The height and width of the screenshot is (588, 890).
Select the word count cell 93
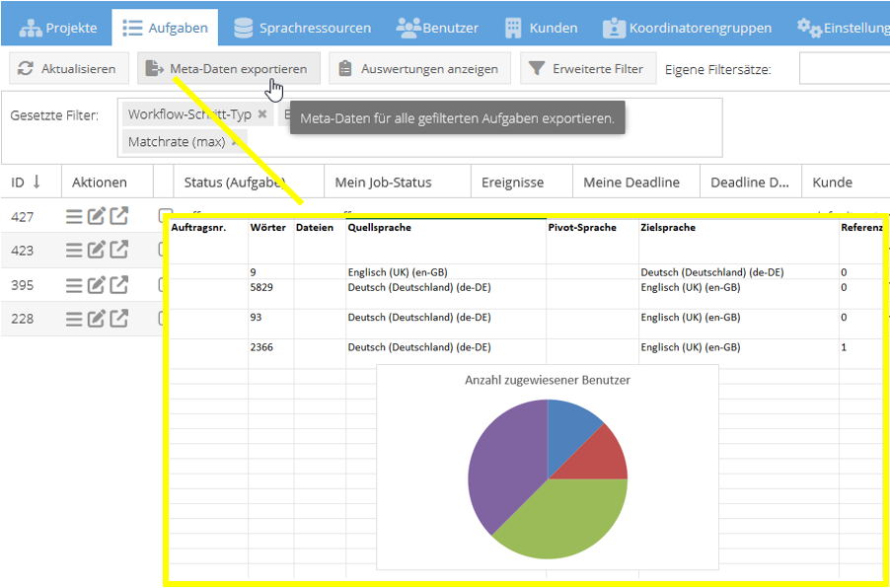pyautogui.click(x=270, y=324)
